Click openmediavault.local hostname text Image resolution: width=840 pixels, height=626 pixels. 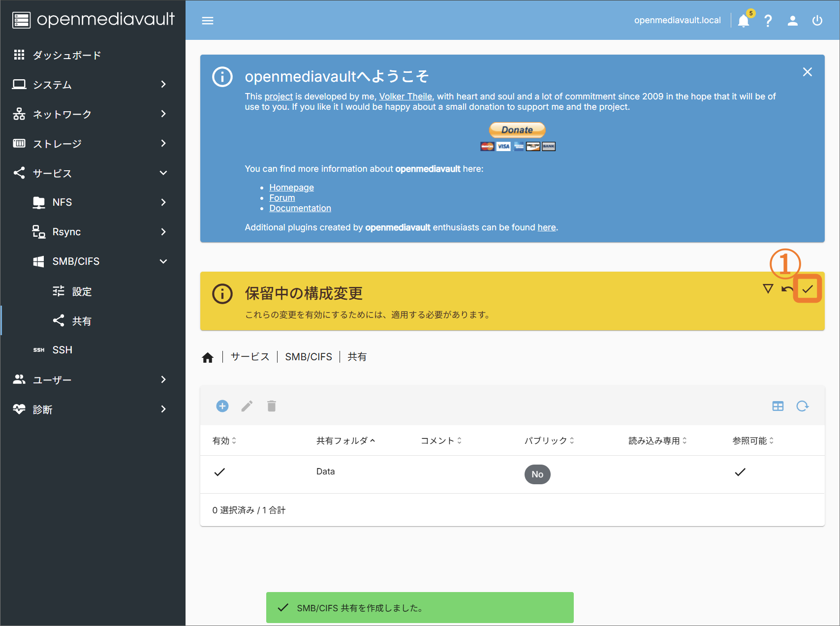pyautogui.click(x=677, y=20)
